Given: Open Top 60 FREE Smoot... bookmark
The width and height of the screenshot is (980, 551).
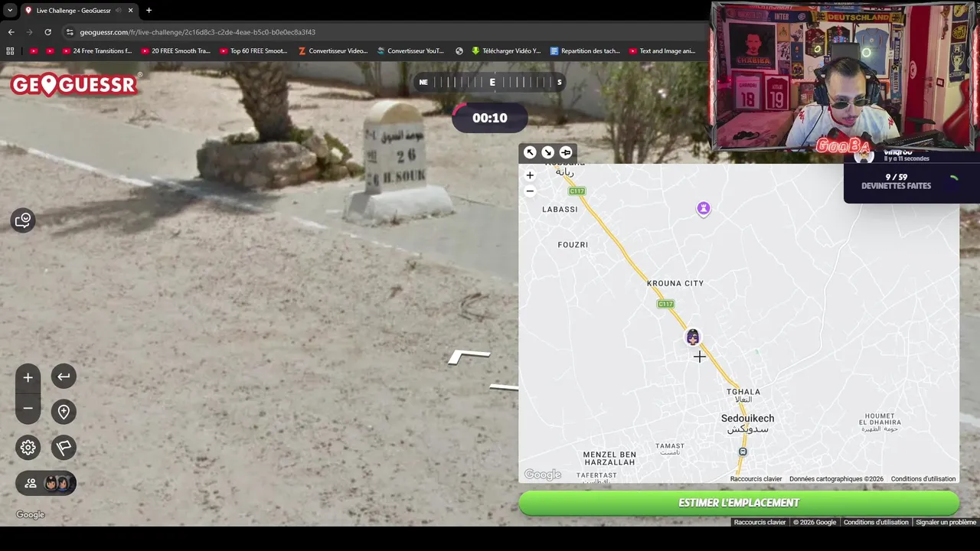Looking at the screenshot, I should coord(253,51).
